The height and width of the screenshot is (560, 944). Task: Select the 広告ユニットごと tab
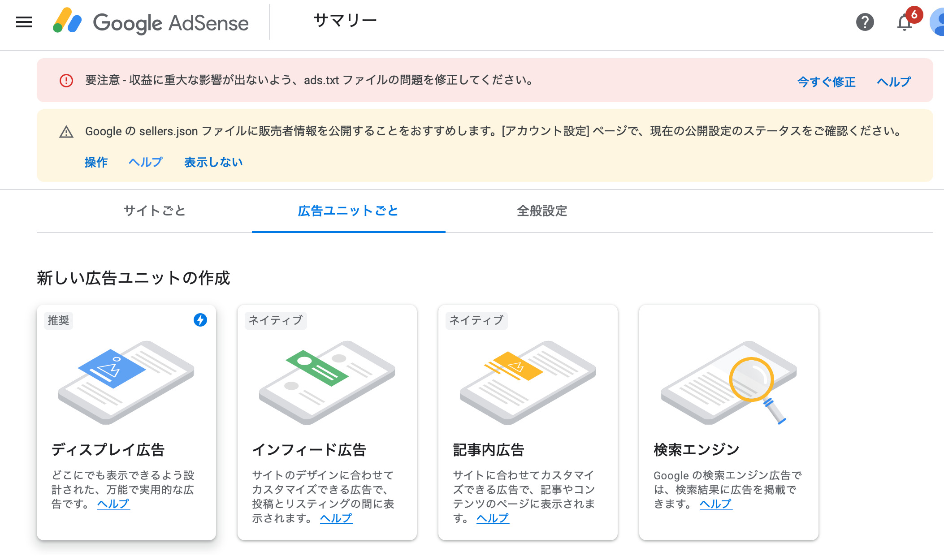pyautogui.click(x=348, y=211)
